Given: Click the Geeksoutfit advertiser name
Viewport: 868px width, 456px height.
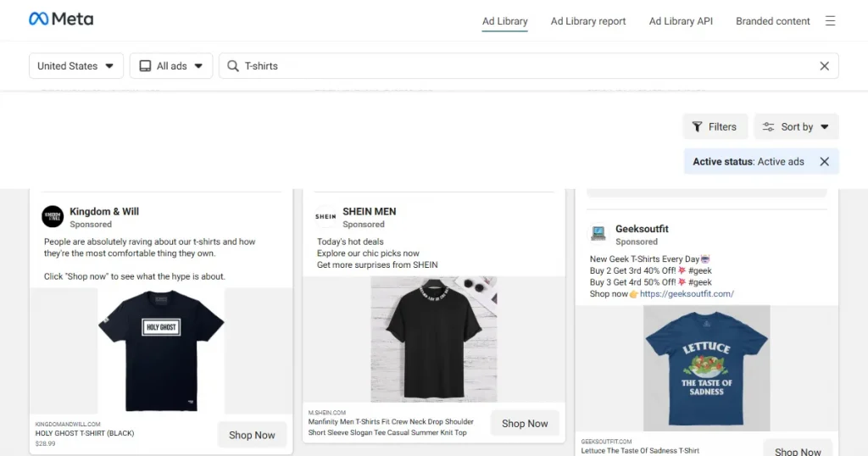Looking at the screenshot, I should point(642,229).
